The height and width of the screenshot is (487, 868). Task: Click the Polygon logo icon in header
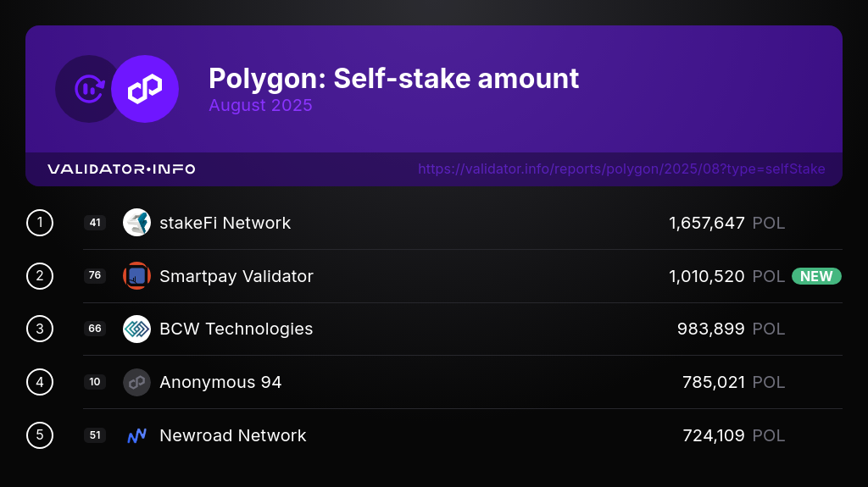pyautogui.click(x=145, y=89)
